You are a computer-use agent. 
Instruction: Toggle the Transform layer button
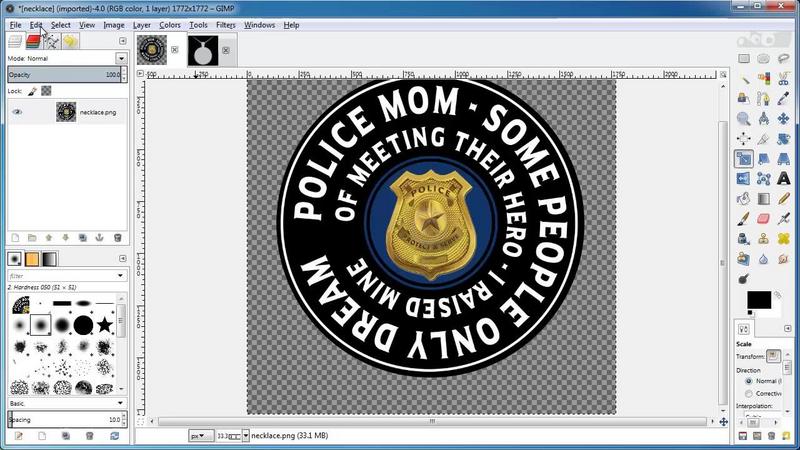click(773, 356)
